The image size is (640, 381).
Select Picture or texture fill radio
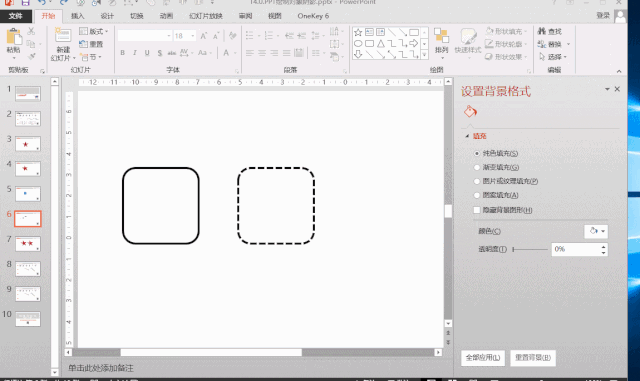pyautogui.click(x=477, y=181)
